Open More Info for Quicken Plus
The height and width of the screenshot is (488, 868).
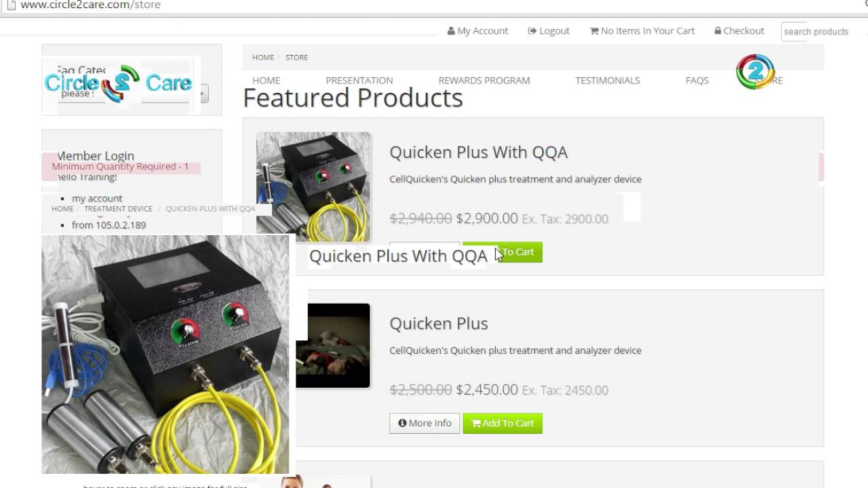[425, 423]
